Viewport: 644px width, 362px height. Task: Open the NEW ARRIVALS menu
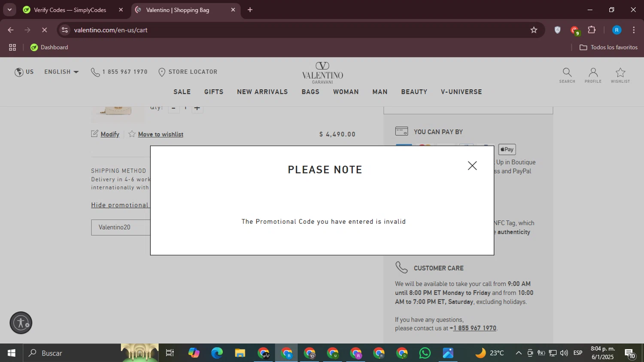coord(262,92)
